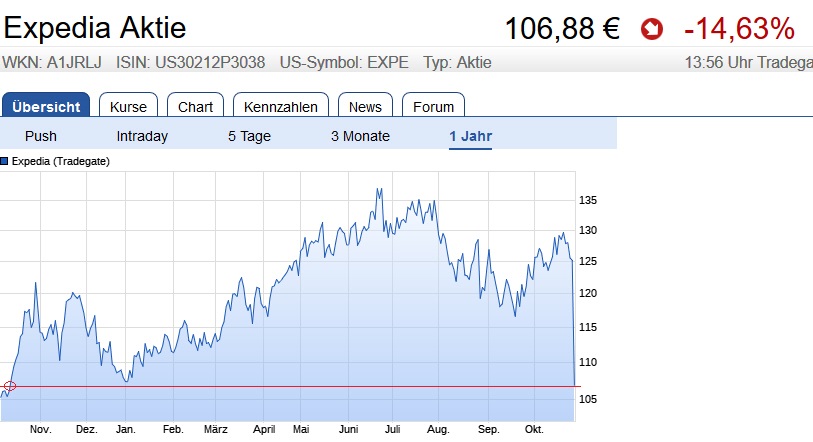Click the Nov. x-axis label
Screen dimensions: 813x442
(x=40, y=430)
